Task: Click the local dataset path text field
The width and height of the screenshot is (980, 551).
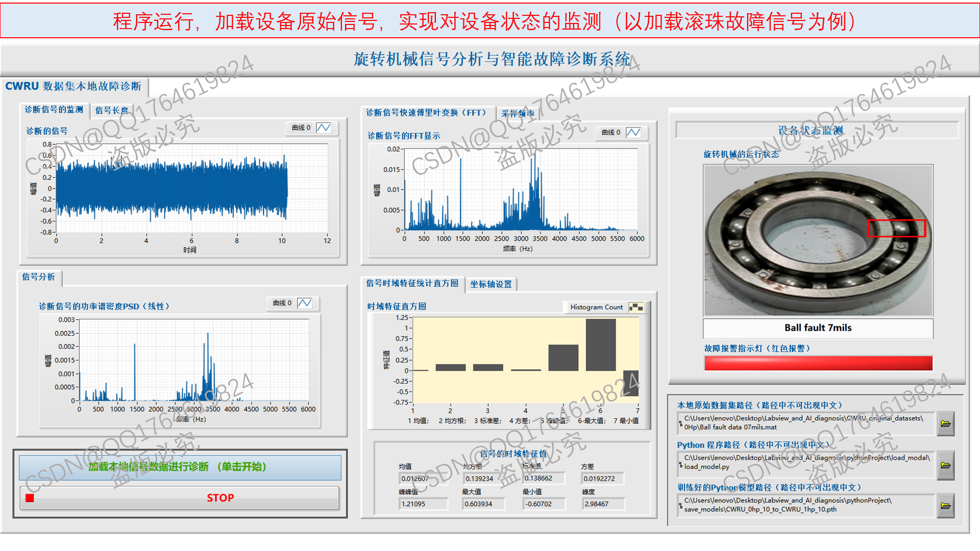Action: [x=806, y=423]
